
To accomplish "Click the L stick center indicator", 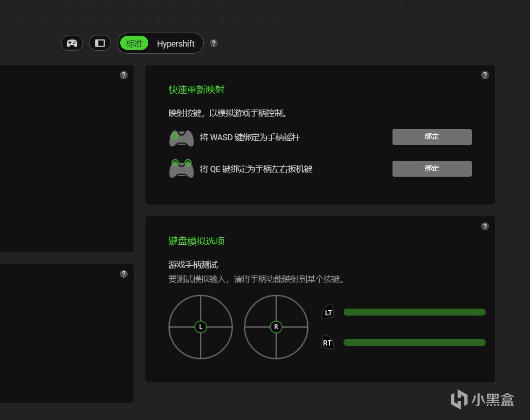I will pos(200,327).
